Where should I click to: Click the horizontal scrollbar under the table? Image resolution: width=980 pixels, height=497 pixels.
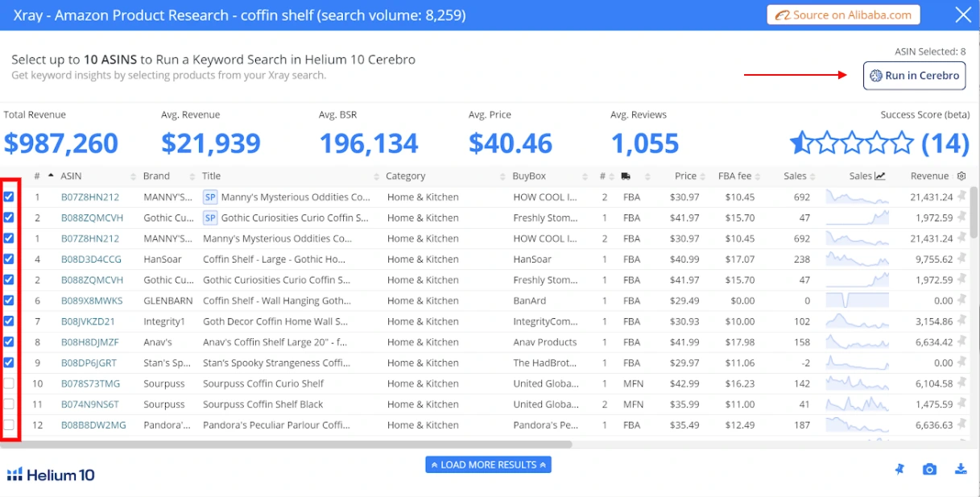pos(287,444)
